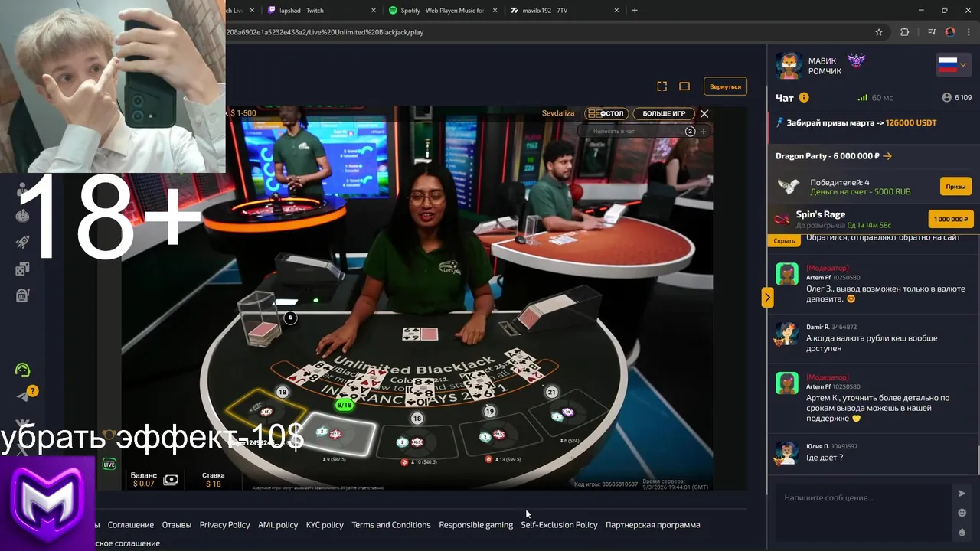Click the rank badge next to МАВИК РОМЧИК
980x551 pixels.
856,60
